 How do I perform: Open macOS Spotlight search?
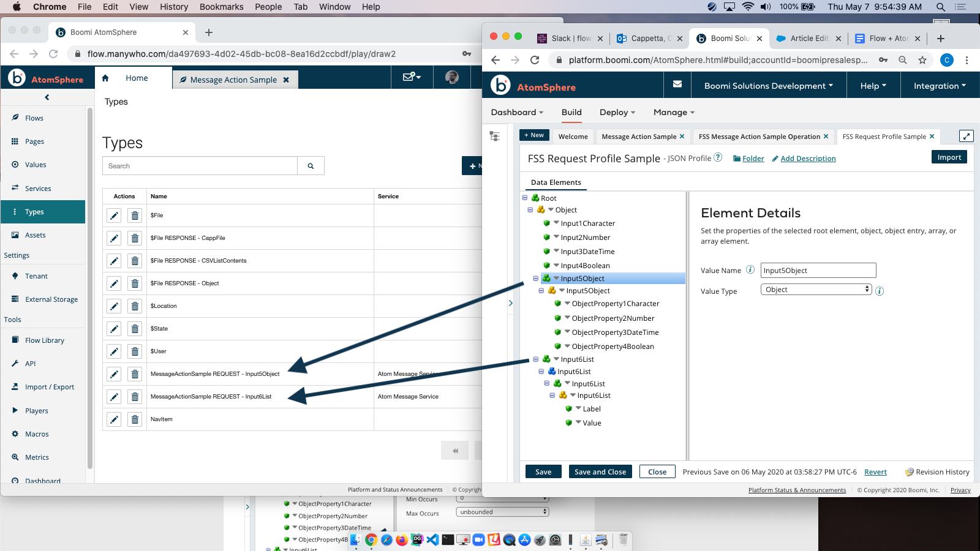(x=940, y=7)
